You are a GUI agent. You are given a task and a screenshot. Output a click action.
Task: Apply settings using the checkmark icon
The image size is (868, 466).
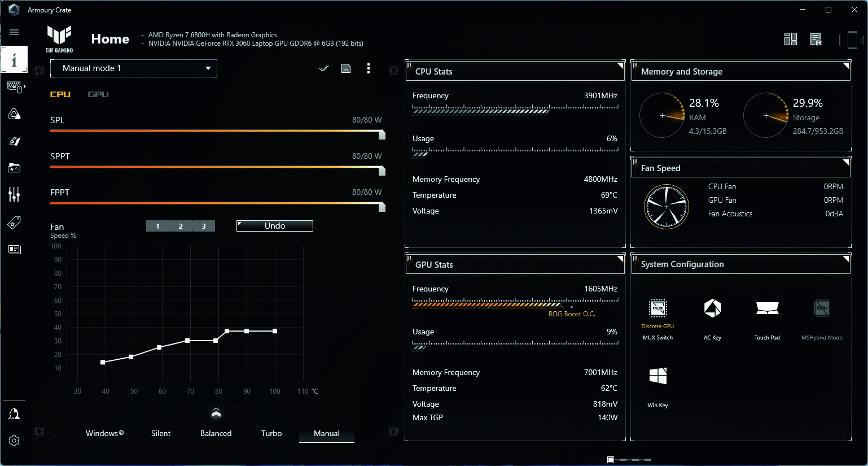coord(324,68)
